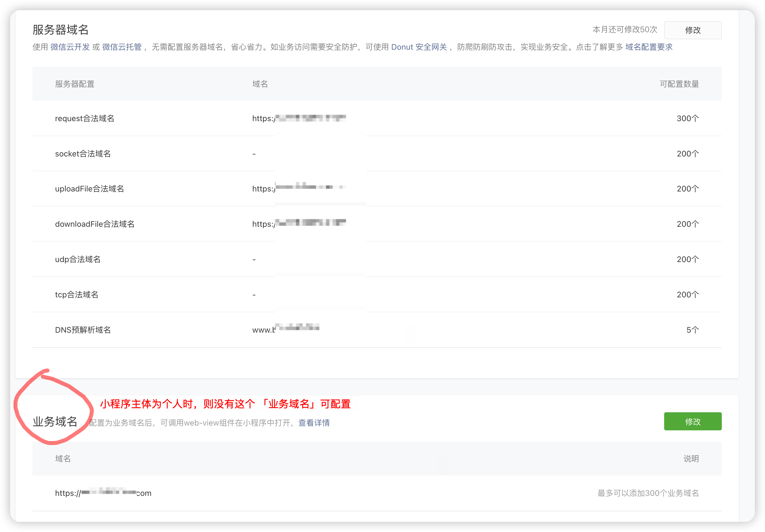The image size is (765, 532).
Task: Open the 微信云开发 link
Action: 70,47
